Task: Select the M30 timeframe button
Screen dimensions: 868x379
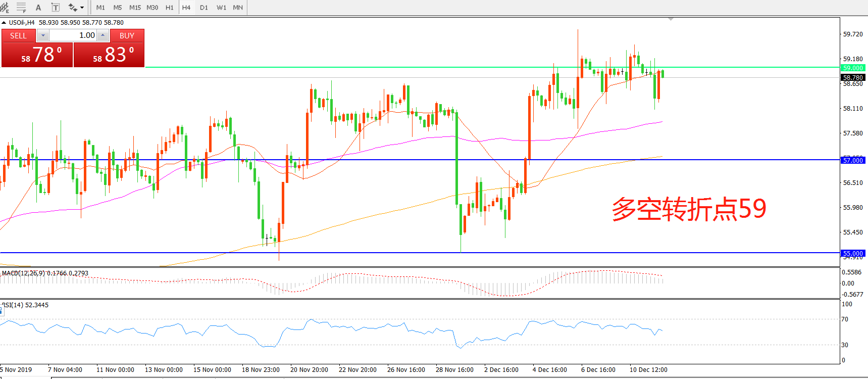Action: coord(152,8)
